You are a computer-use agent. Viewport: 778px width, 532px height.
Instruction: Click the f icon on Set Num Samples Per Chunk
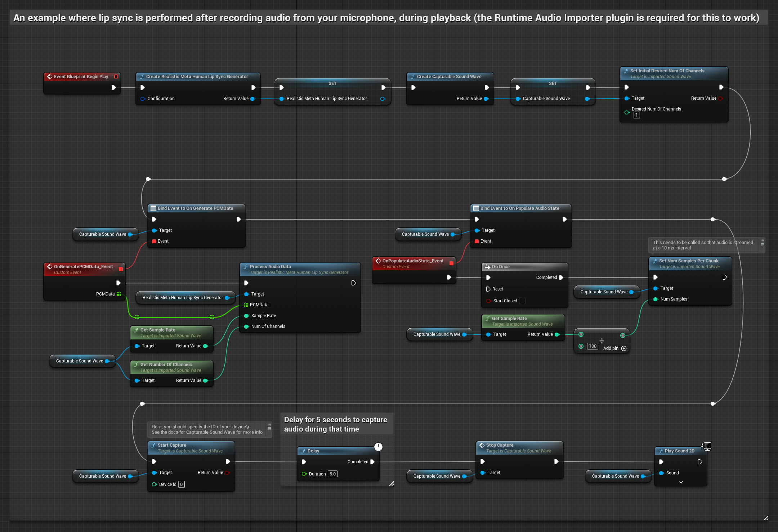coord(655,261)
